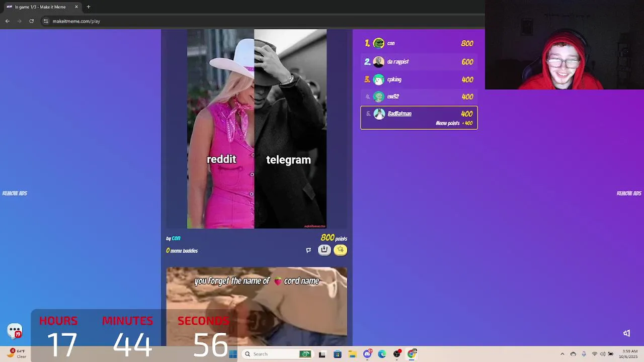
Task: Click Remove Ads on the left side
Action: pyautogui.click(x=15, y=193)
